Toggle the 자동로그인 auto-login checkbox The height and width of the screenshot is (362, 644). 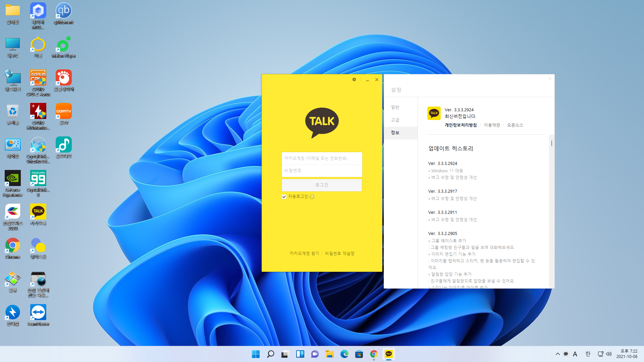click(284, 197)
